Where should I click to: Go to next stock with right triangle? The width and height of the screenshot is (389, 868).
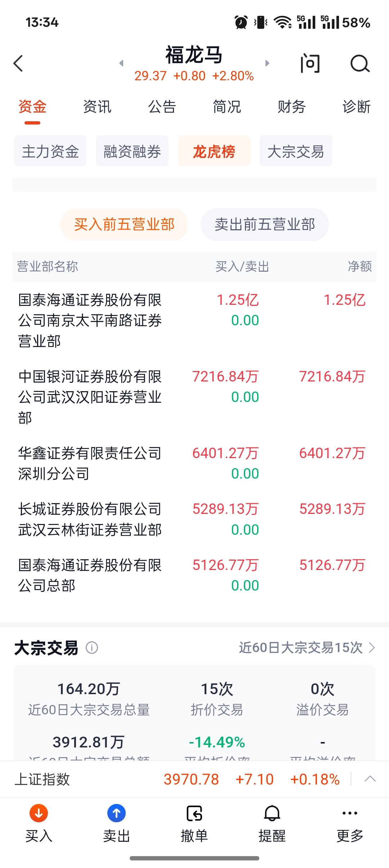267,63
